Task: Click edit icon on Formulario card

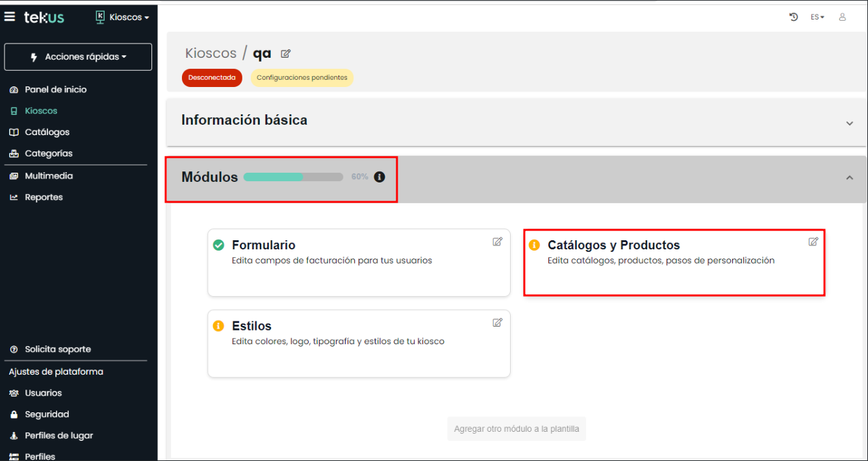Action: (x=497, y=242)
